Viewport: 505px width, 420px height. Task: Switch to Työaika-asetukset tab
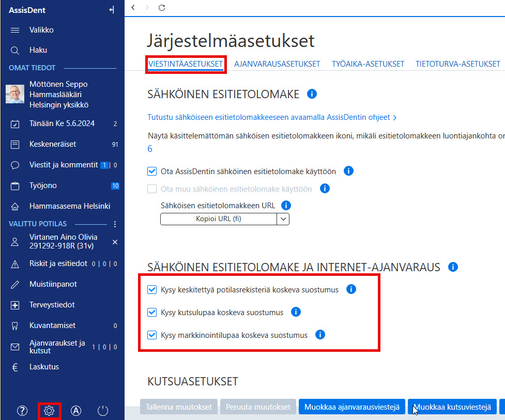pyautogui.click(x=368, y=64)
